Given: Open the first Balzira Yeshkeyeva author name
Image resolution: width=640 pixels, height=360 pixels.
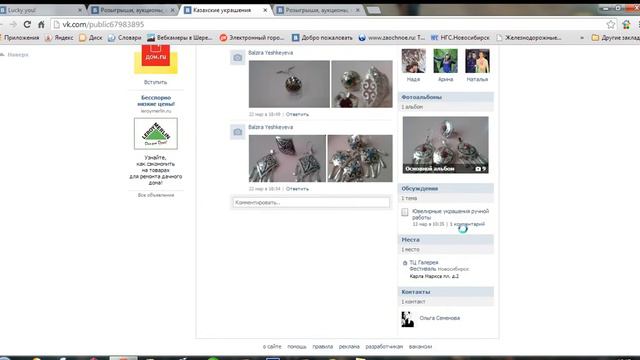Looking at the screenshot, I should pyautogui.click(x=271, y=53).
